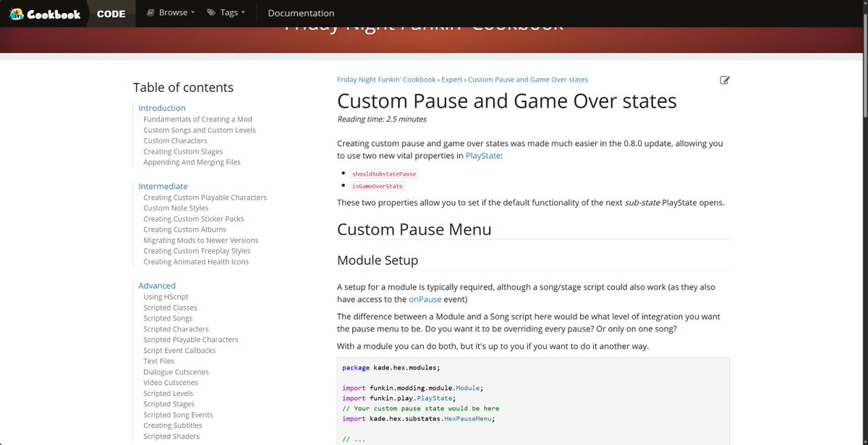This screenshot has width=868, height=445.
Task: Click the shouldSubstatePause code item
Action: (x=384, y=174)
